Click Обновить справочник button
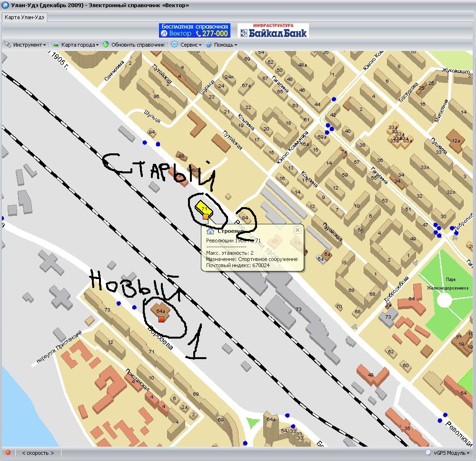The image size is (476, 461). click(134, 45)
